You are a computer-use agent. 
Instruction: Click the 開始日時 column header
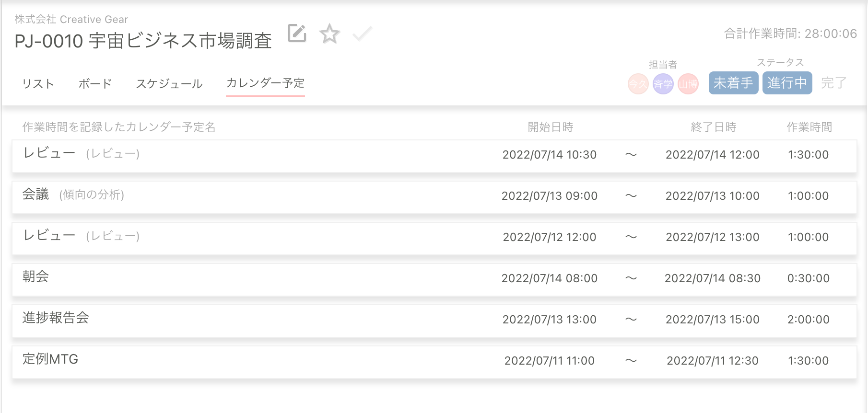[x=550, y=127]
